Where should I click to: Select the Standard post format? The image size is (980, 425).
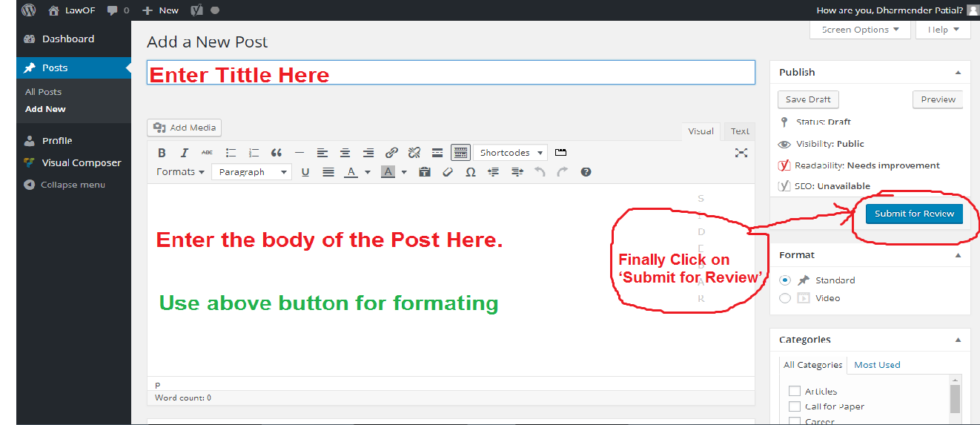(786, 280)
